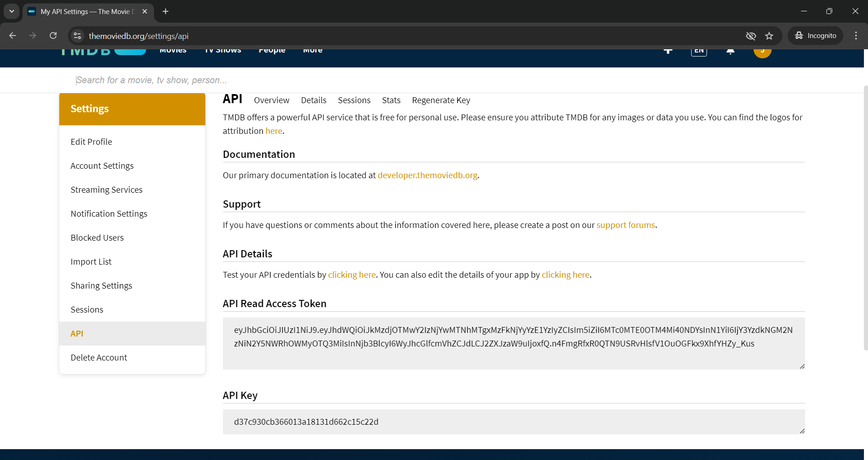This screenshot has width=868, height=460.
Task: Switch to the Stats tab
Action: (x=391, y=100)
